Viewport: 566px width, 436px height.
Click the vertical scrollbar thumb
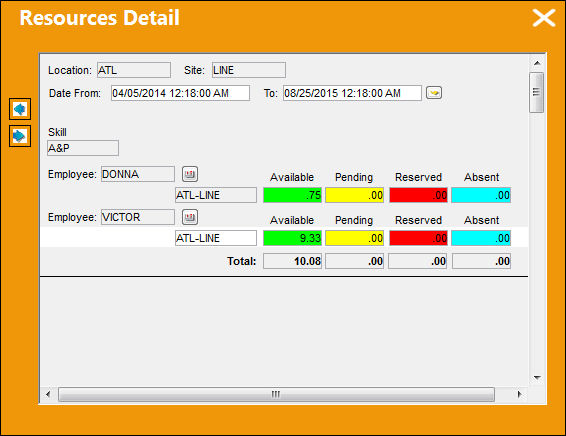(536, 92)
